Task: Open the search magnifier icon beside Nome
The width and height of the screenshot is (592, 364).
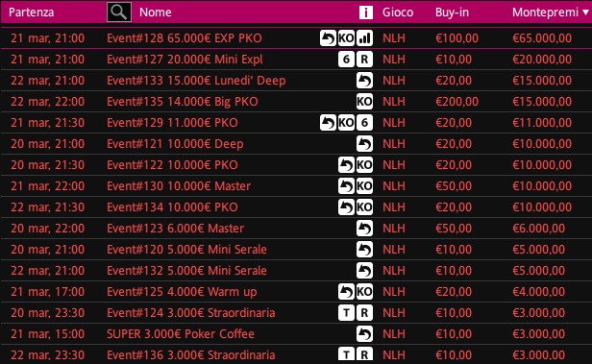Action: coord(119,12)
